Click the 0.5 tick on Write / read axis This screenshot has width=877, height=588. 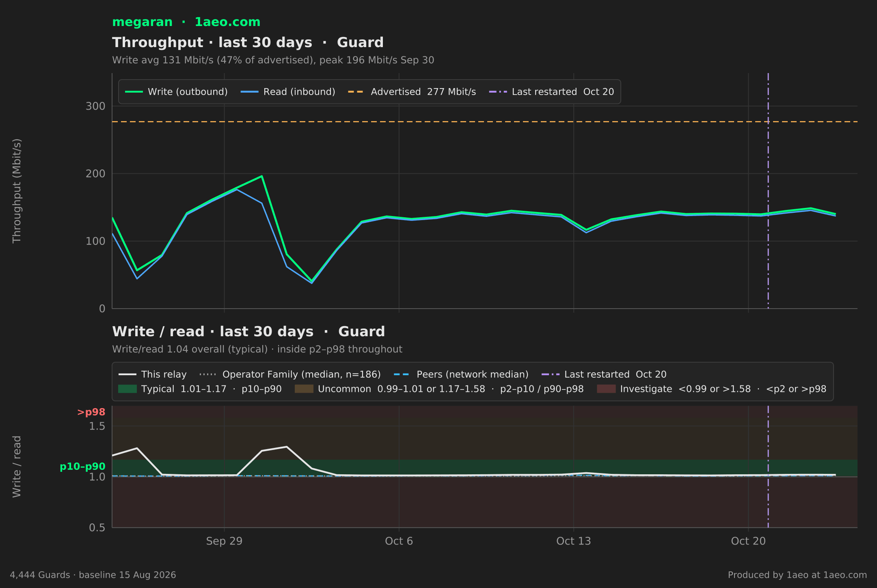pyautogui.click(x=97, y=528)
